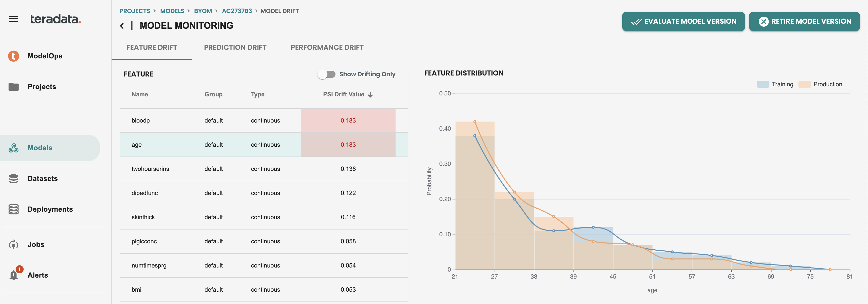Go back using the left chevron

(x=122, y=26)
